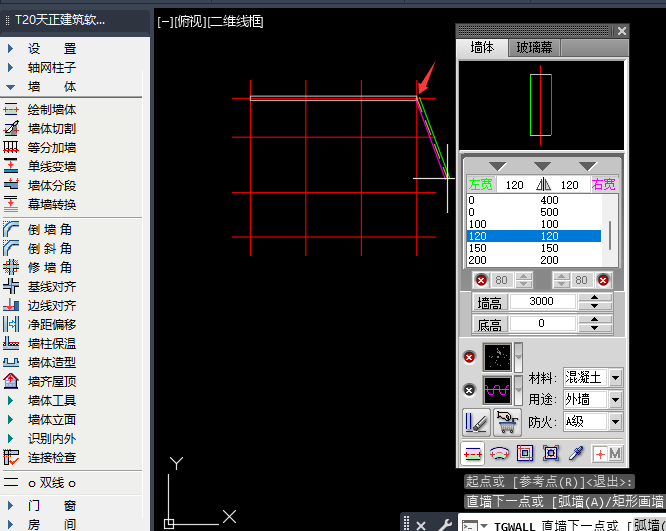Click the 底高 base height button
666x531 pixels.
[x=489, y=325]
